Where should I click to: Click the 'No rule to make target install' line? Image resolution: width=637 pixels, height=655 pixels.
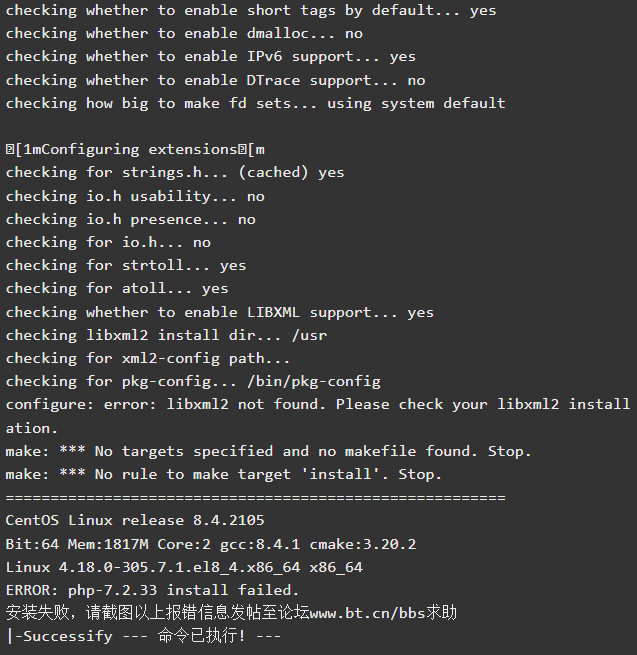[x=223, y=474]
